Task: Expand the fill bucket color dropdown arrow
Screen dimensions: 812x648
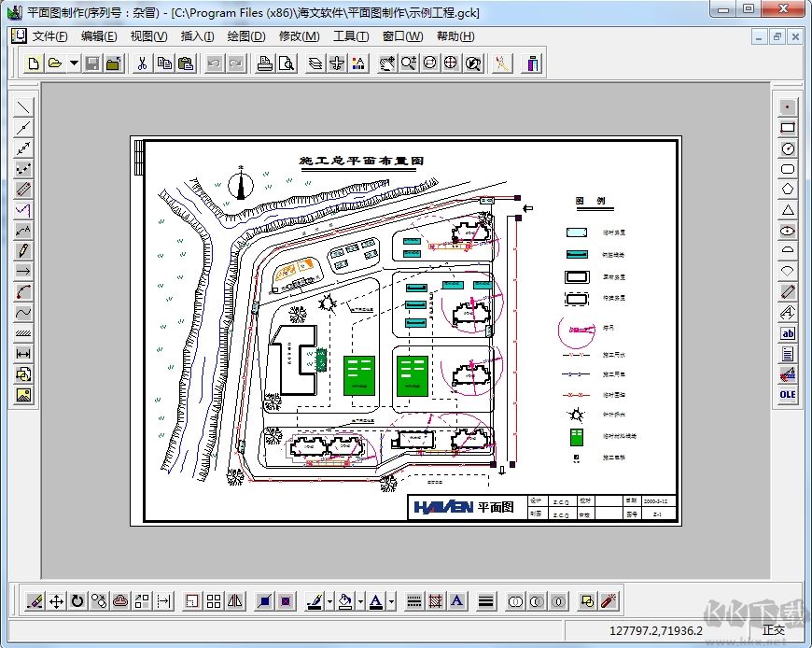Action: pyautogui.click(x=360, y=601)
